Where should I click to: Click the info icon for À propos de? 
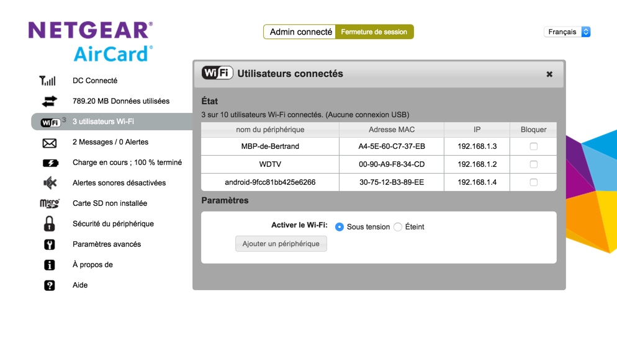click(49, 265)
